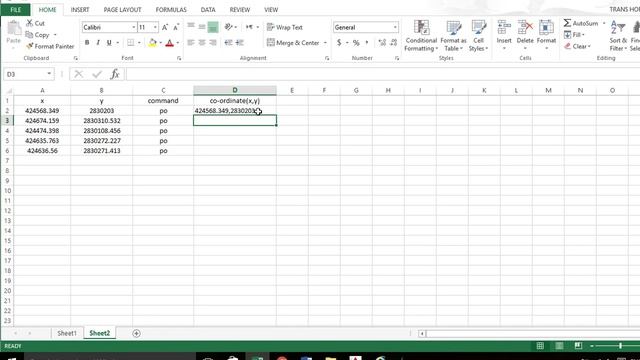This screenshot has height=360, width=640.
Task: Toggle Underline formatting
Action: pyautogui.click(x=109, y=42)
